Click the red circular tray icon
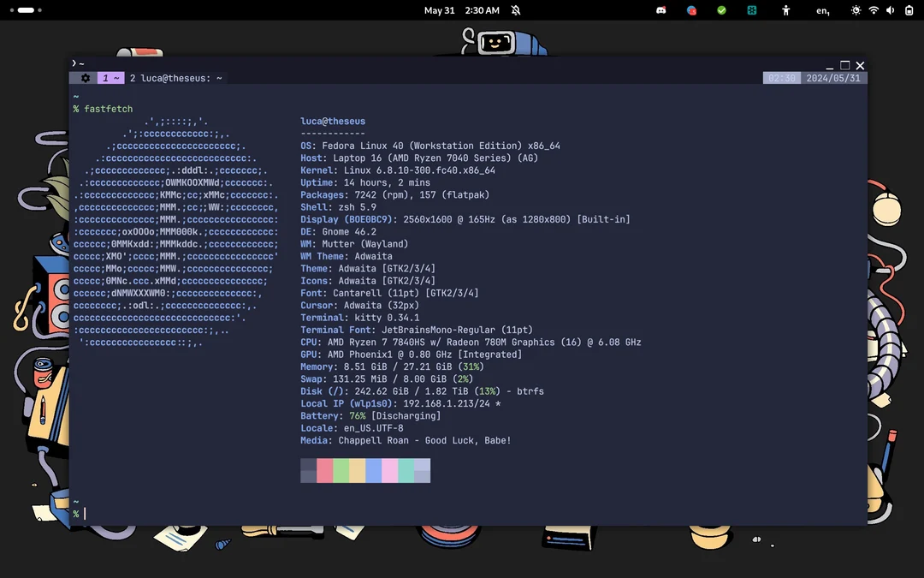The width and height of the screenshot is (924, 578). pos(691,10)
